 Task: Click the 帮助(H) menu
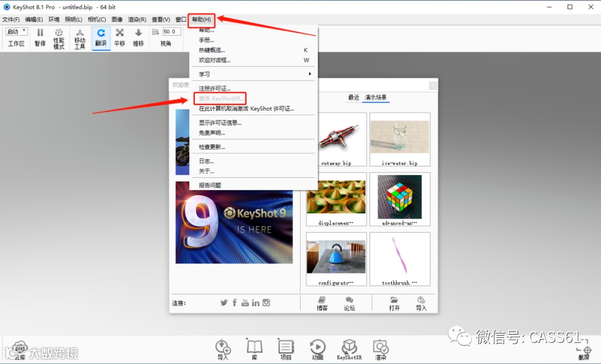point(201,19)
